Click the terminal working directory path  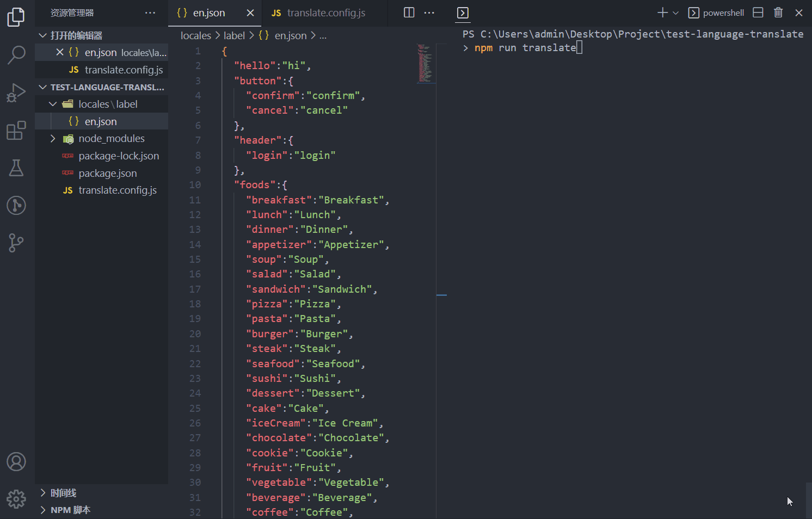click(x=642, y=34)
